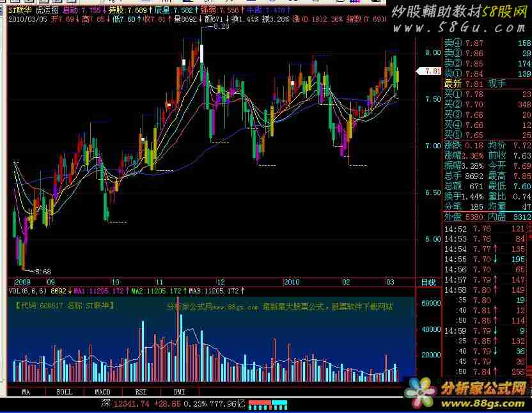The height and width of the screenshot is (413, 532).
Task: Click the VOL(6,6,6) indicator label
Action: click(28, 291)
